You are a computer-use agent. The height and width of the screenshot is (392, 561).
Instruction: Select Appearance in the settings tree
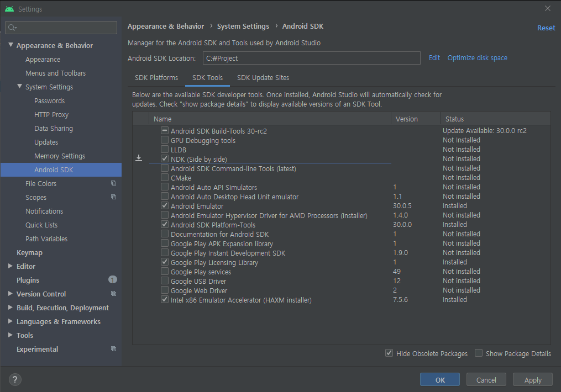click(x=43, y=59)
